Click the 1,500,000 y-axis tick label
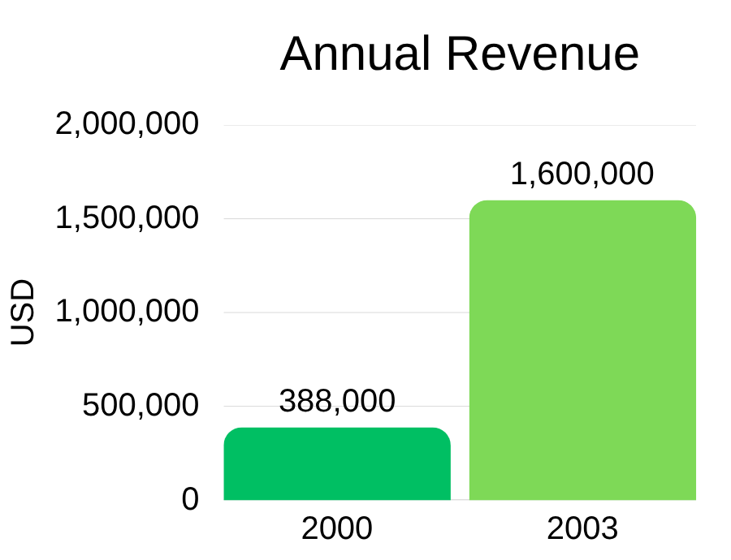731x560 pixels. pyautogui.click(x=127, y=218)
